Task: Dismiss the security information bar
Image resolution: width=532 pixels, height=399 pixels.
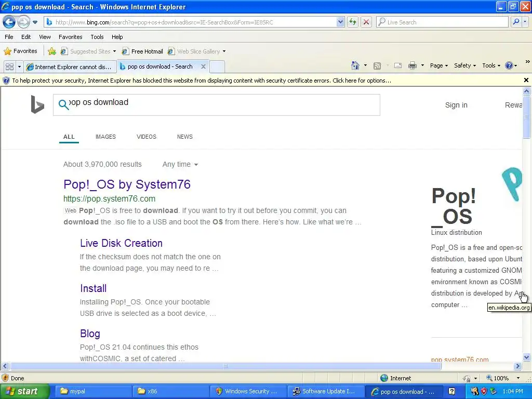Action: click(526, 80)
